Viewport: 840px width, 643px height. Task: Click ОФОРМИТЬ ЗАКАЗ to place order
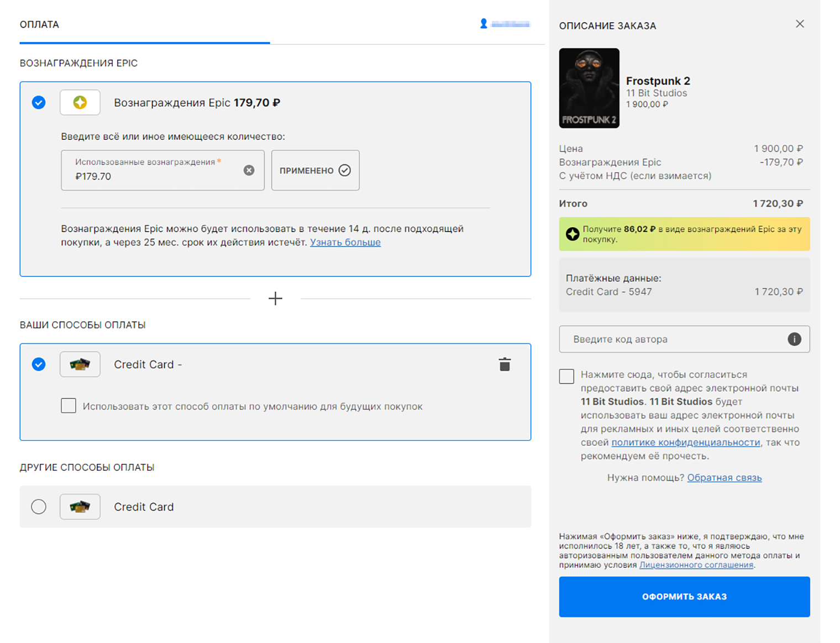[684, 597]
